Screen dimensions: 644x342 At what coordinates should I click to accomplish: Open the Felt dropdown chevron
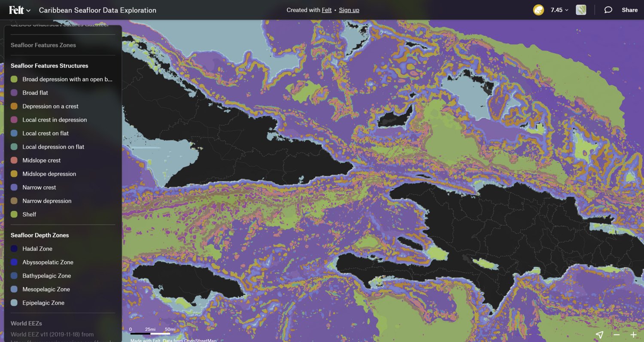27,9
